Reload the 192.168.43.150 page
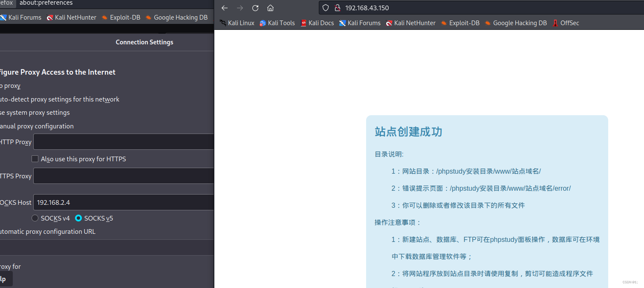Viewport: 644px width, 288px height. (255, 8)
